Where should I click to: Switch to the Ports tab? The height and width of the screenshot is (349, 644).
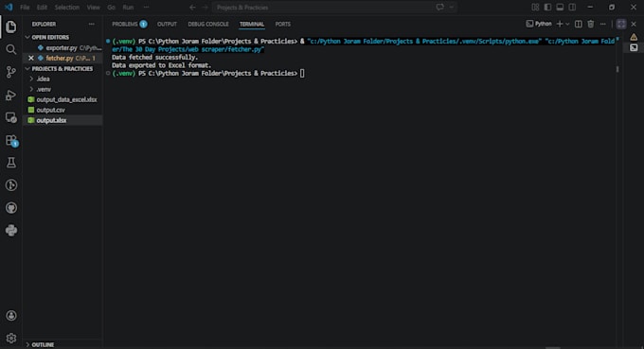[283, 25]
